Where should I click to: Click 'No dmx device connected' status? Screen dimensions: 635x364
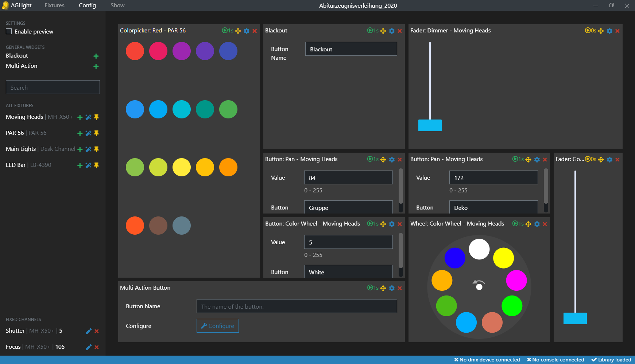(x=487, y=360)
